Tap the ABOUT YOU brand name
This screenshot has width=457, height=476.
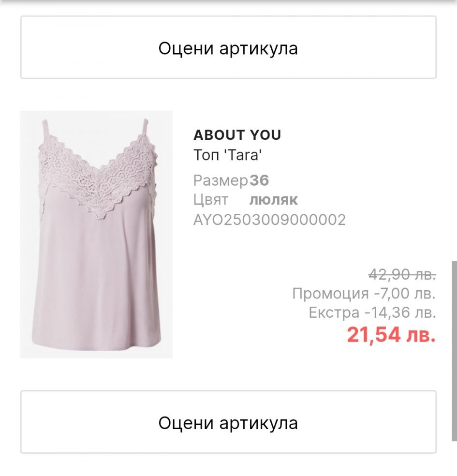point(237,135)
